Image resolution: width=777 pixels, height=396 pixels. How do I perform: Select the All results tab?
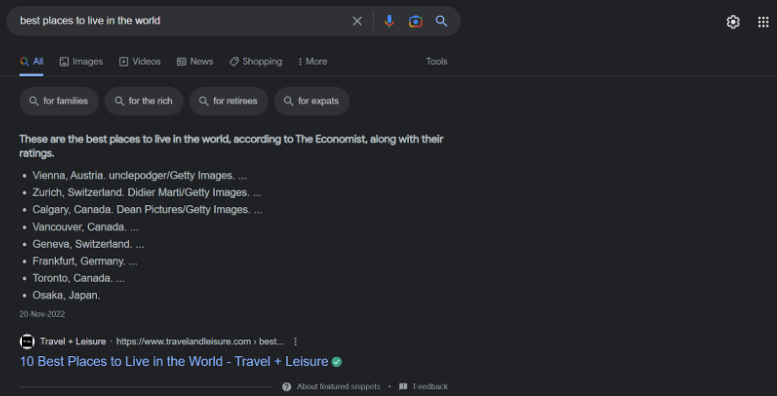31,61
